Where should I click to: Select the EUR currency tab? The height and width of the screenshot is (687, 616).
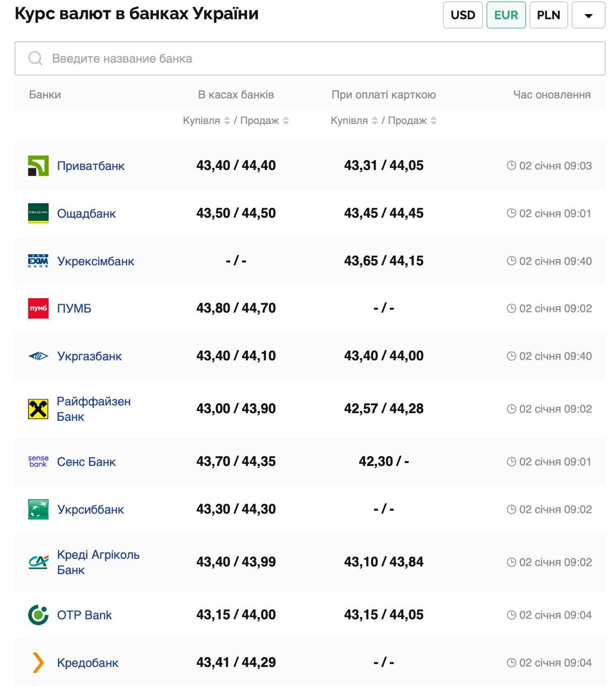coord(506,15)
